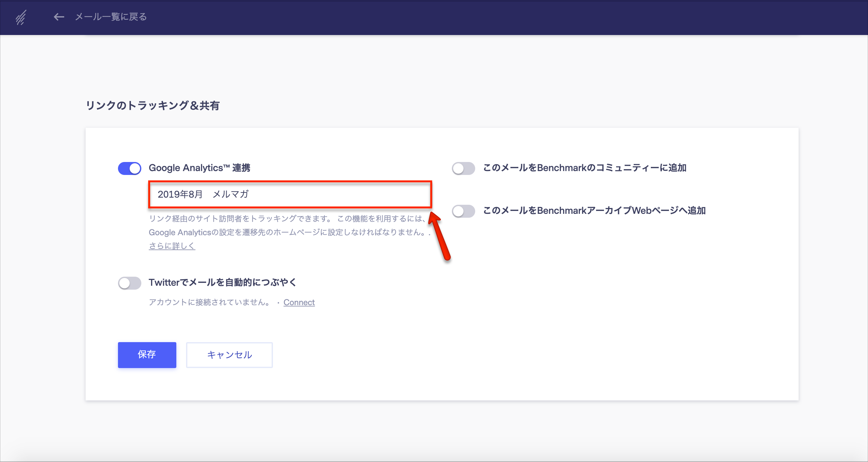868x462 pixels.
Task: Click the Benchmarkのコミュニティーに追加 label
Action: [585, 168]
